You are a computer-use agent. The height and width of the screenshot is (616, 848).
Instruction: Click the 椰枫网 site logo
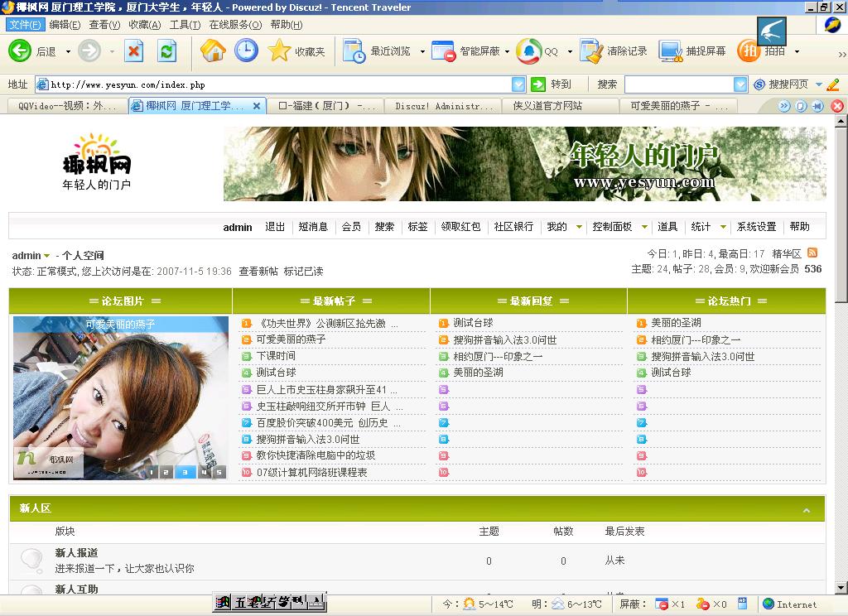click(x=96, y=161)
